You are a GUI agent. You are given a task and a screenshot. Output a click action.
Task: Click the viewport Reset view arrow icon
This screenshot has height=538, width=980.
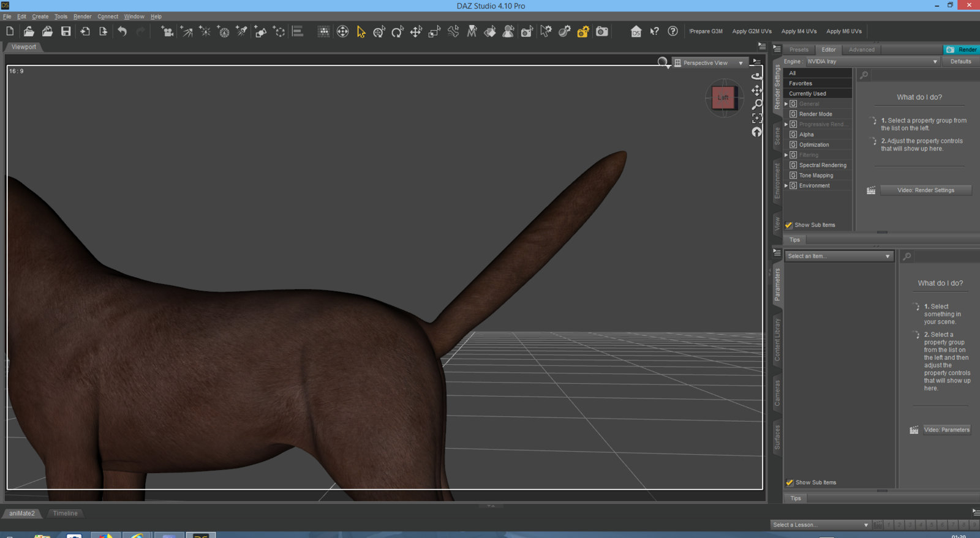(x=757, y=132)
